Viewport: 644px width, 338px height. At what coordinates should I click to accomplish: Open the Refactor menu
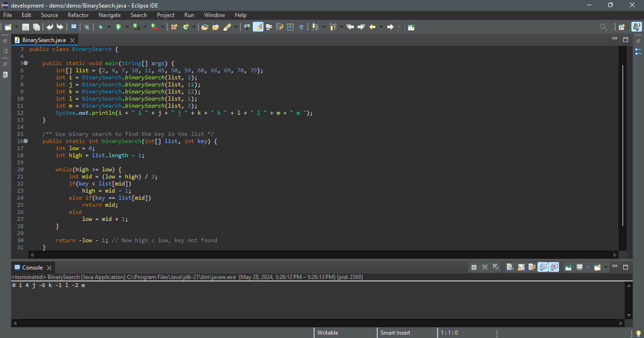click(x=78, y=15)
